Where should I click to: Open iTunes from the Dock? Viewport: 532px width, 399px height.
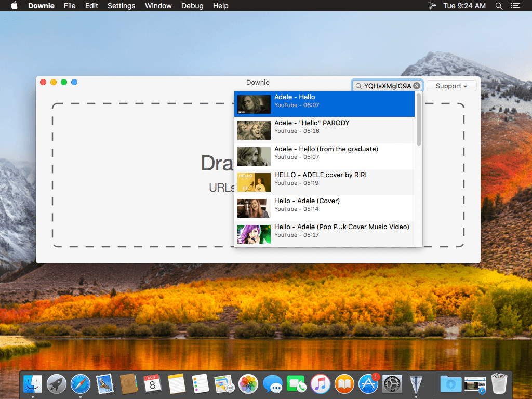(320, 384)
